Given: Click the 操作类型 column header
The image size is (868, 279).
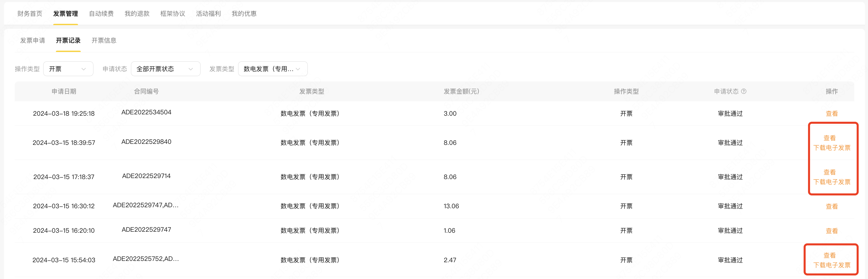Looking at the screenshot, I should pyautogui.click(x=626, y=92).
